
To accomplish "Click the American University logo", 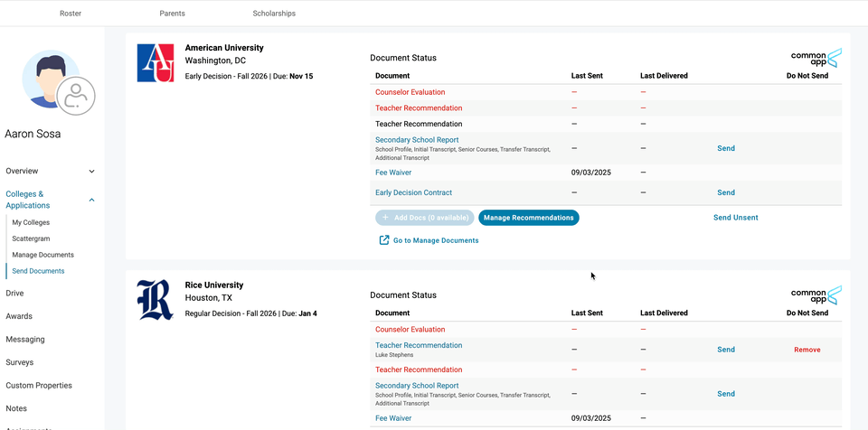I will pos(156,63).
